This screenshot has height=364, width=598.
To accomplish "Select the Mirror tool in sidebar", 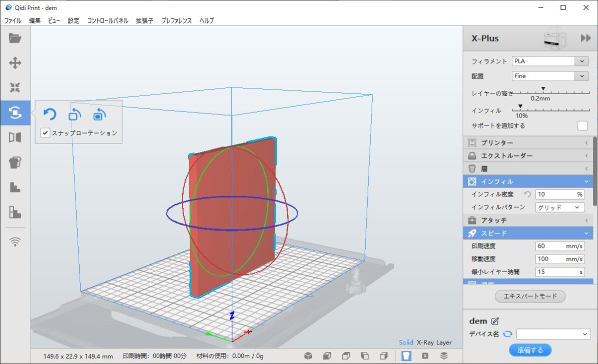I will point(15,137).
